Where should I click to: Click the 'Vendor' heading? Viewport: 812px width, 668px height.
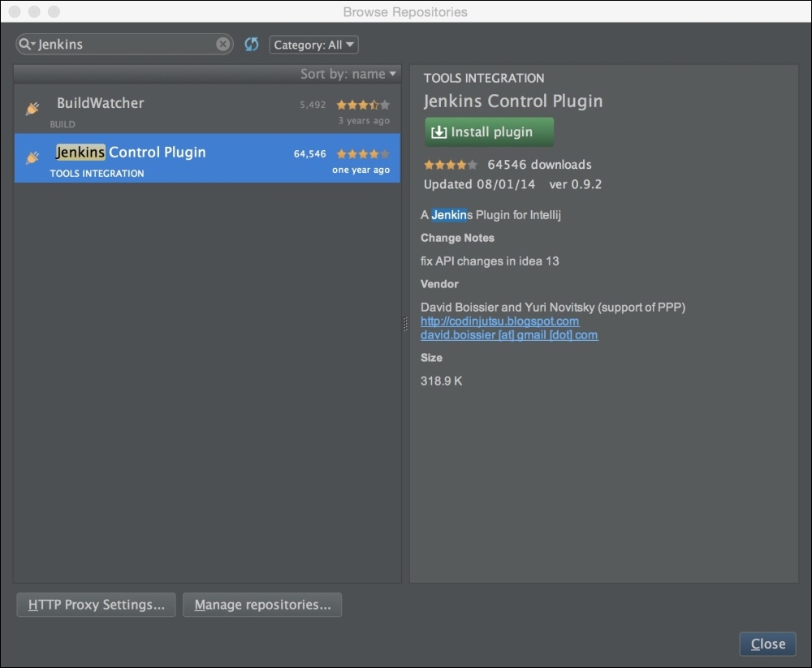coord(439,284)
